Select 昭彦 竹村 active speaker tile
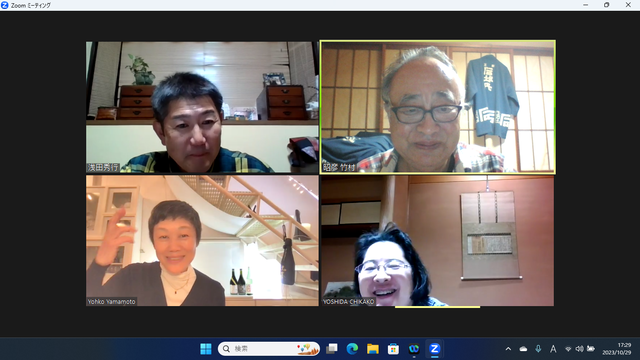Image resolution: width=640 pixels, height=360 pixels. tap(438, 107)
